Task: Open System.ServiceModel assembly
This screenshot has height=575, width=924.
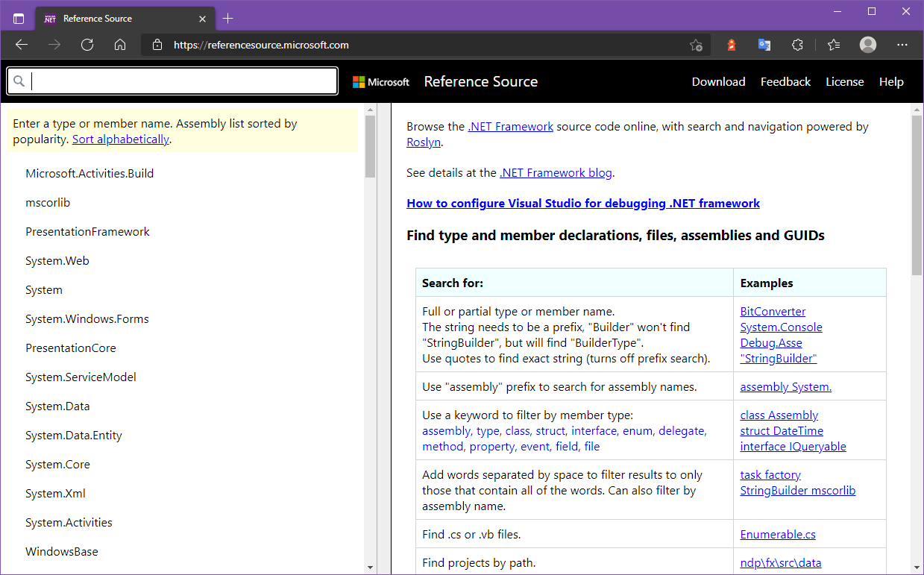Action: tap(81, 377)
